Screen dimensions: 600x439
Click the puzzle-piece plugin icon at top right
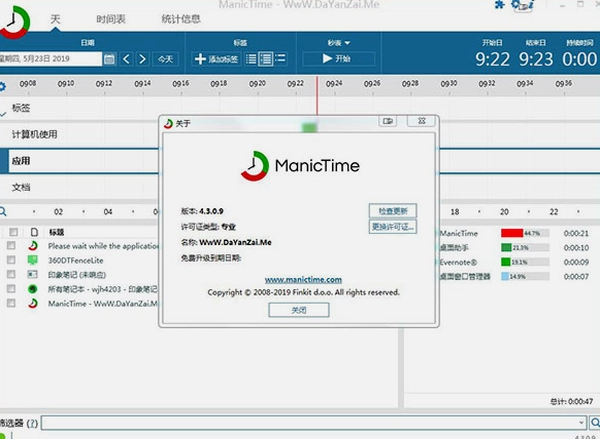click(499, 5)
